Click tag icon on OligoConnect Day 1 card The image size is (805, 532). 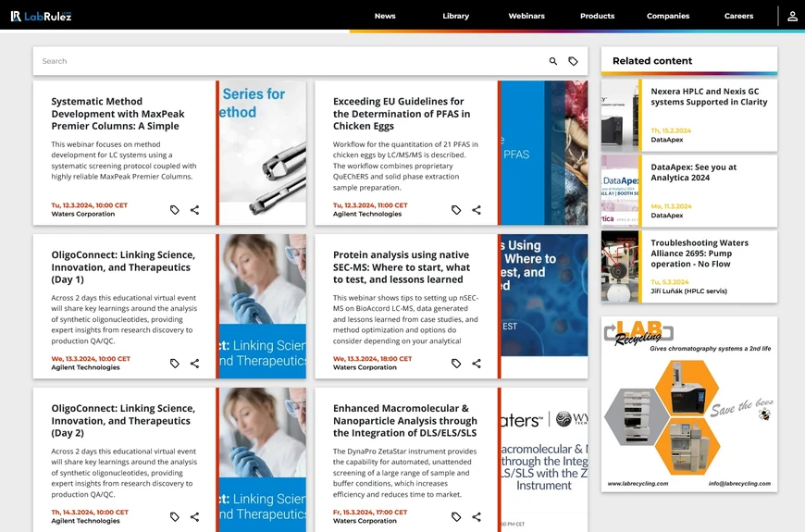(175, 364)
